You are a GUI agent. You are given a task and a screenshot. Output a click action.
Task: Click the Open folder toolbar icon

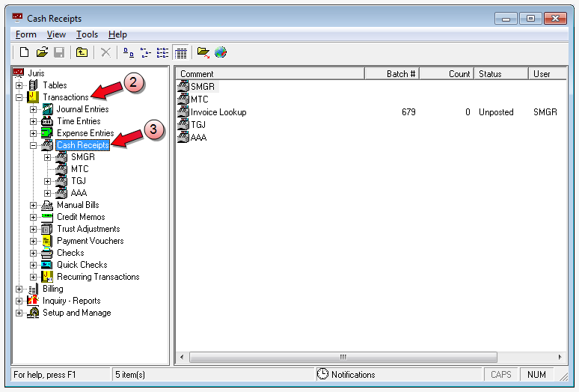(x=42, y=52)
